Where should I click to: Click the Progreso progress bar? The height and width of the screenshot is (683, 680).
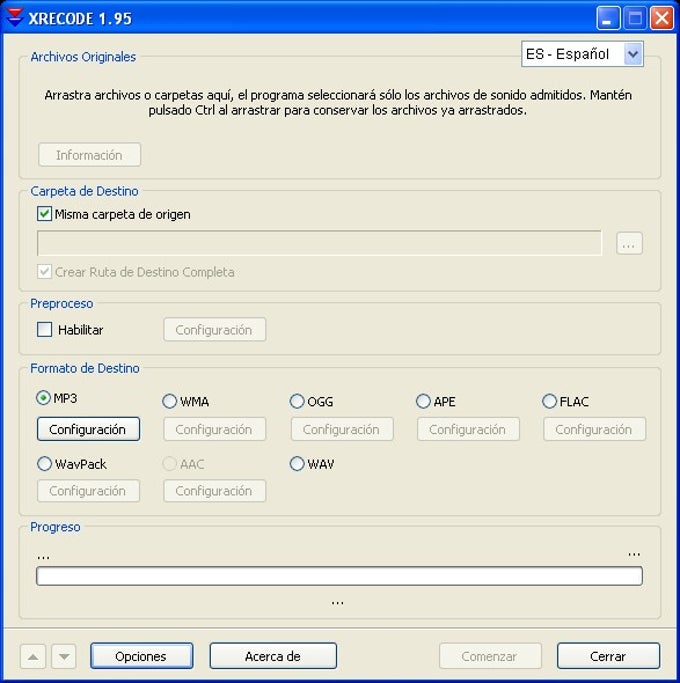[339, 576]
